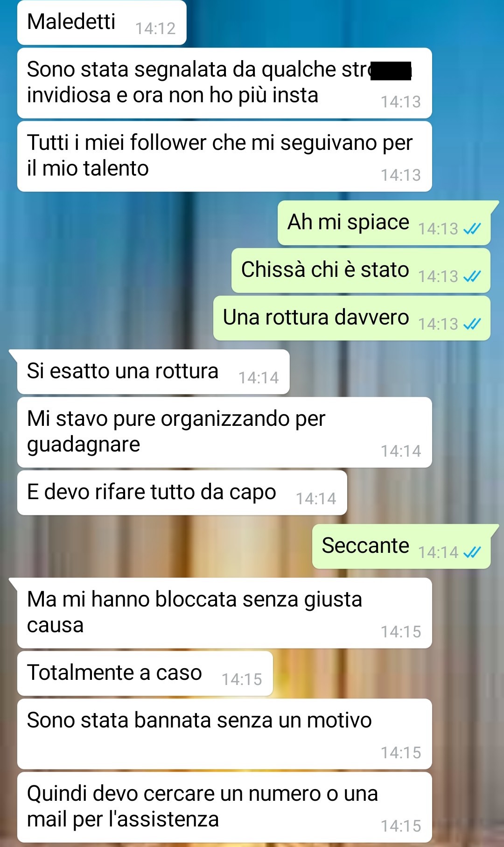Tap 'Chissà chi è stato' bubble
504x847 pixels.
coord(361,270)
